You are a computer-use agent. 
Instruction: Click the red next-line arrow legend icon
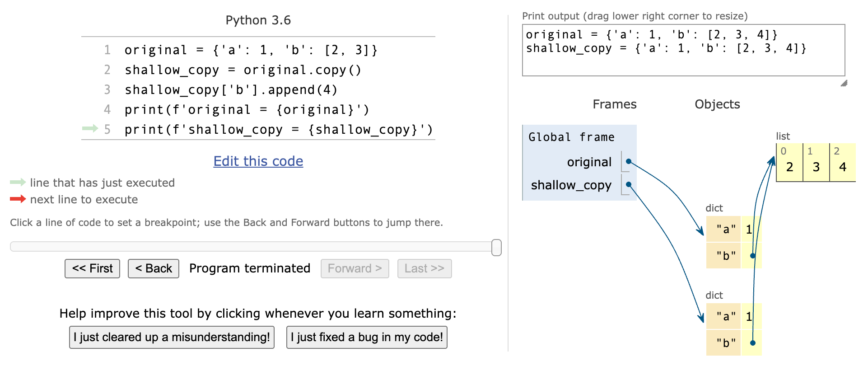(x=18, y=199)
